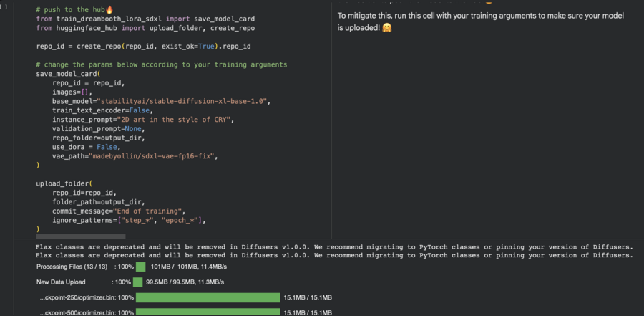
Task: Click the upload_folder( call line
Action: (64, 183)
